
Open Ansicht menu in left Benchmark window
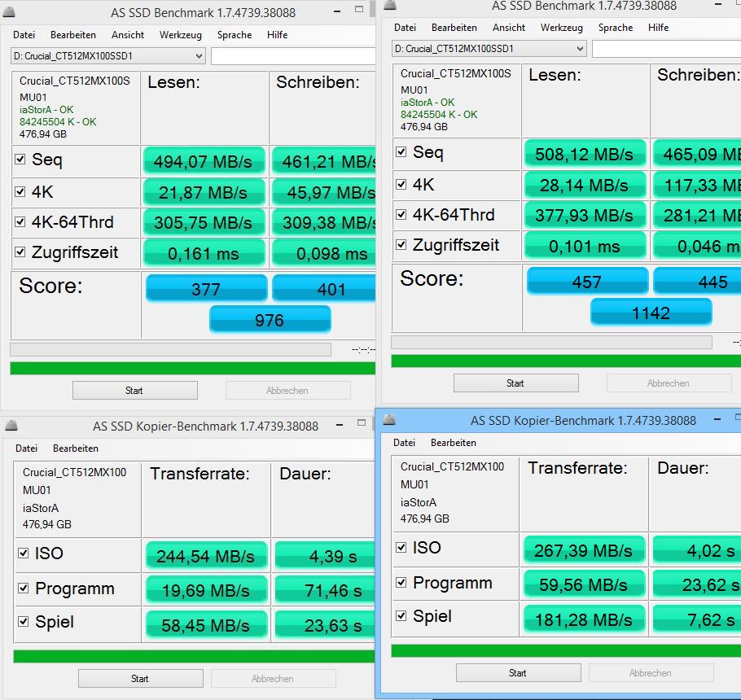pyautogui.click(x=128, y=35)
